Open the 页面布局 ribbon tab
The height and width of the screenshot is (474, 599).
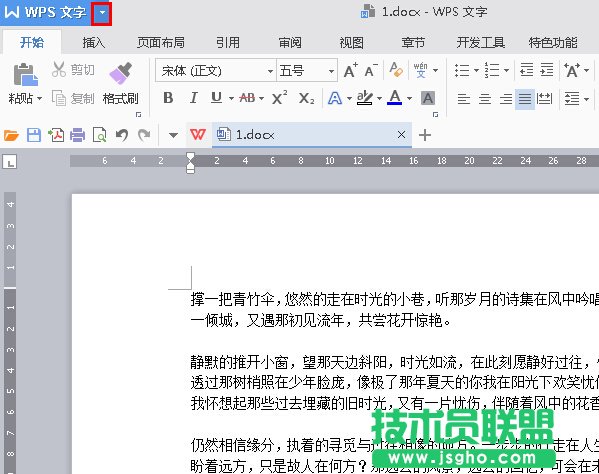(161, 42)
